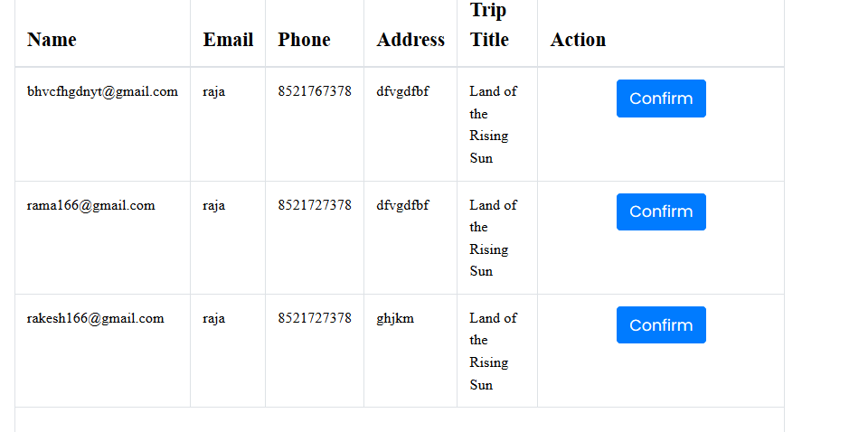Click phone number 8521767378
Screen dimensions: 868x432
(315, 91)
